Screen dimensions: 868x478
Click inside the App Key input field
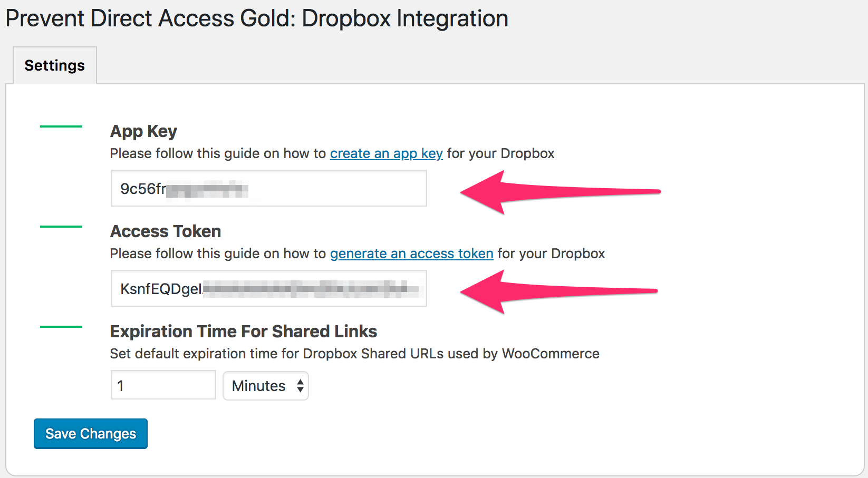click(268, 188)
